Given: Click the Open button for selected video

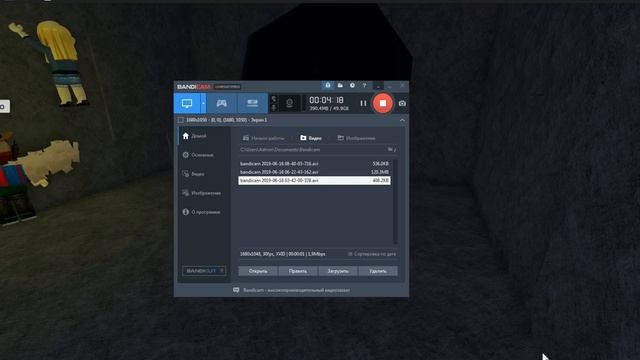Looking at the screenshot, I should (258, 271).
